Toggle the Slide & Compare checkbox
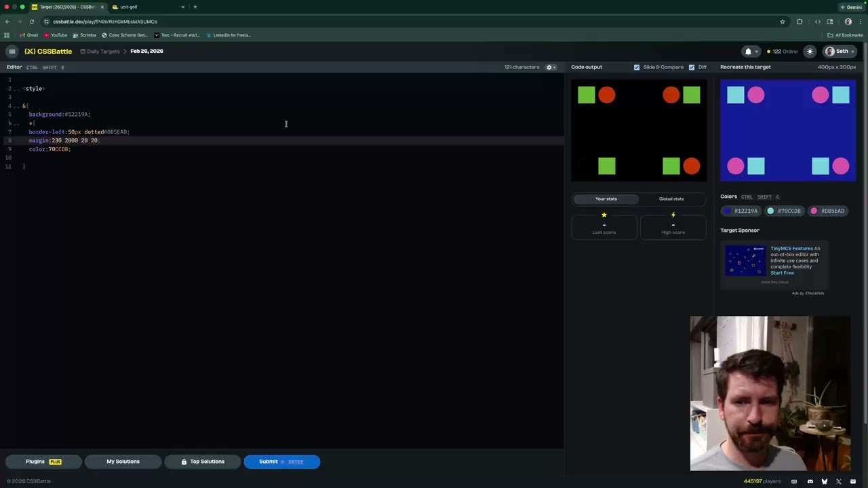The height and width of the screenshot is (488, 868). coord(637,67)
